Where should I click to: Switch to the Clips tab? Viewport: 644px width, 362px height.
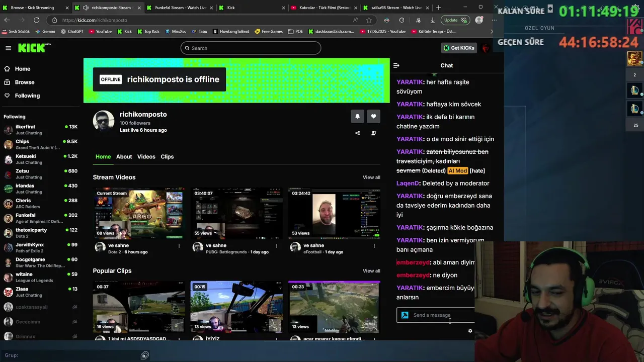167,157
